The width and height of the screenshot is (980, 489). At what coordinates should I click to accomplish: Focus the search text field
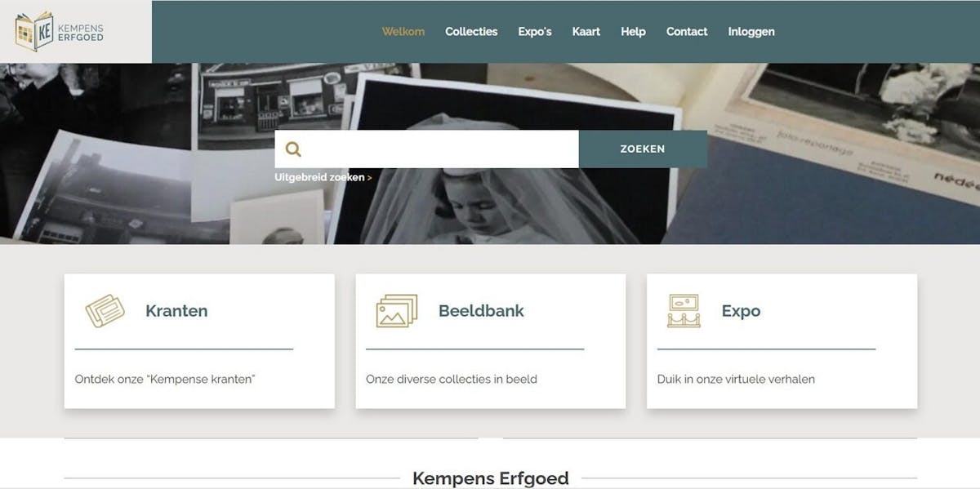(x=443, y=149)
